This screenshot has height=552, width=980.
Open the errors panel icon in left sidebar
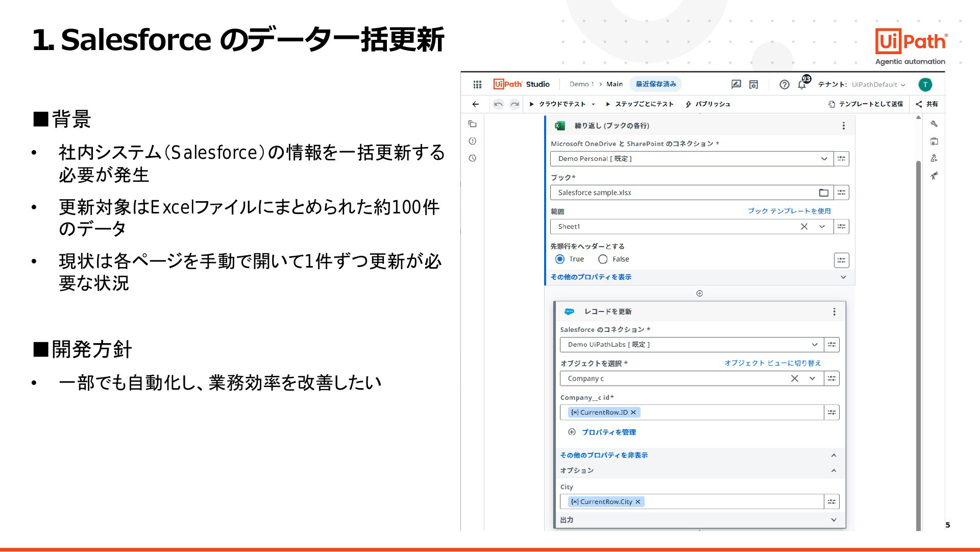(473, 141)
